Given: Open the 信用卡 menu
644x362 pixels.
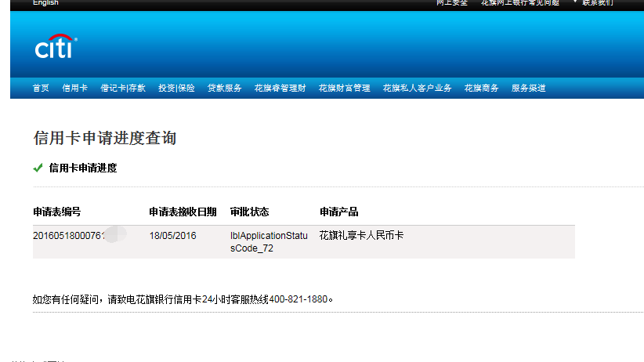Looking at the screenshot, I should 74,88.
